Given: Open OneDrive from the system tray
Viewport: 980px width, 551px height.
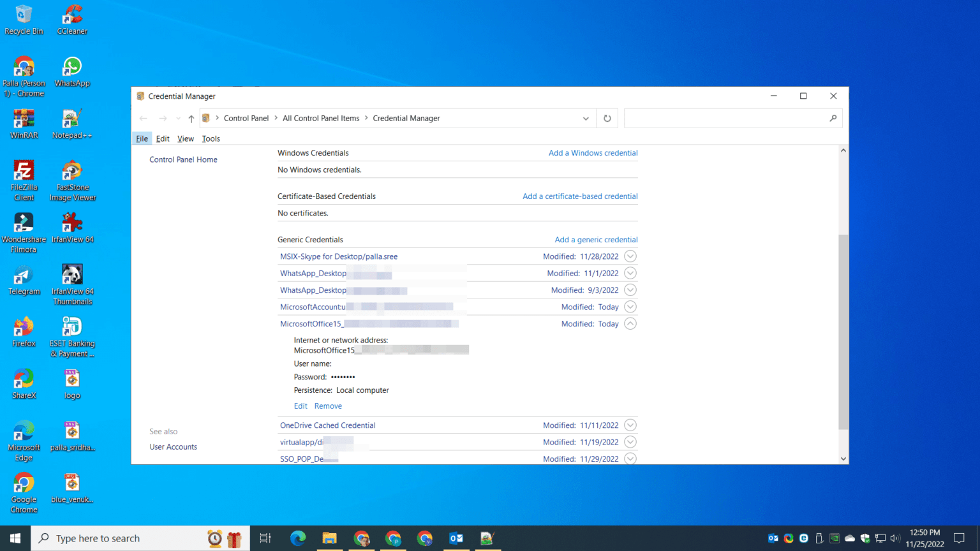Looking at the screenshot, I should [849, 538].
